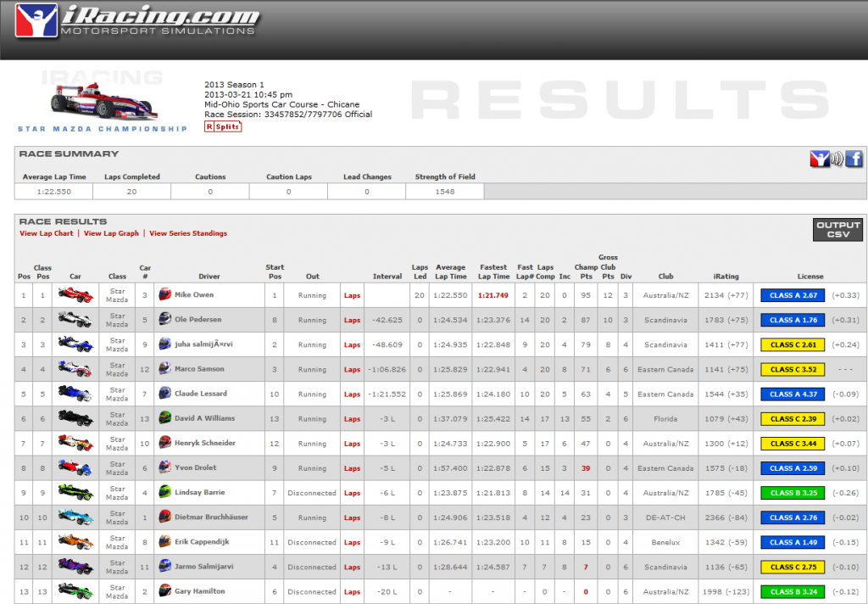Click the CLASS A 4.37 license badge
Screen dimensions: 868x604
point(793,394)
